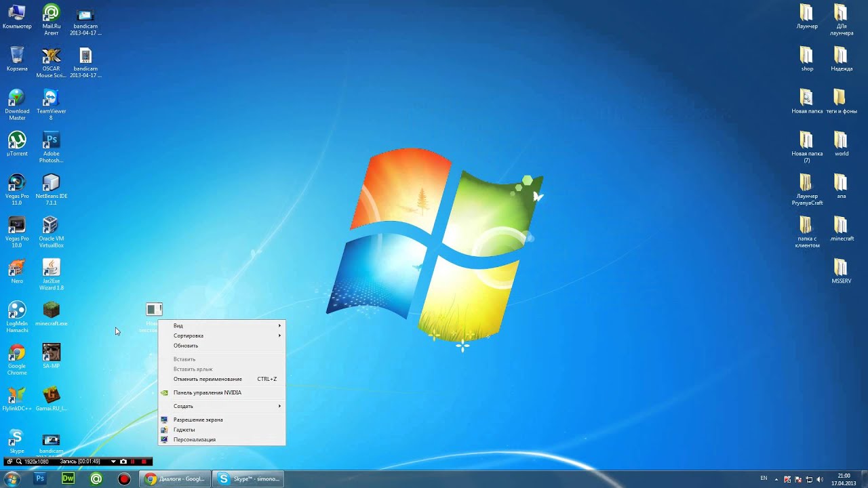The height and width of the screenshot is (488, 868).
Task: Click the 1920x1080 resolution text
Action: pyautogui.click(x=37, y=462)
